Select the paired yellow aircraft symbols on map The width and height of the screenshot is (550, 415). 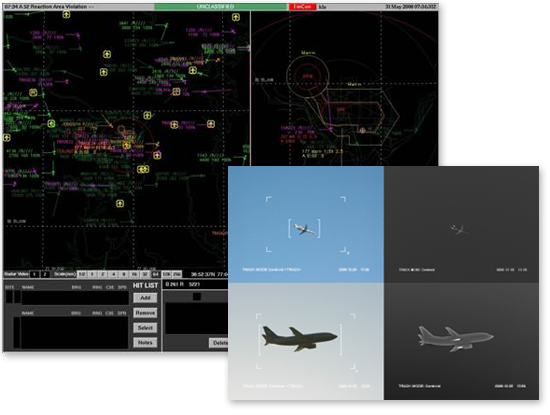pos(143,169)
